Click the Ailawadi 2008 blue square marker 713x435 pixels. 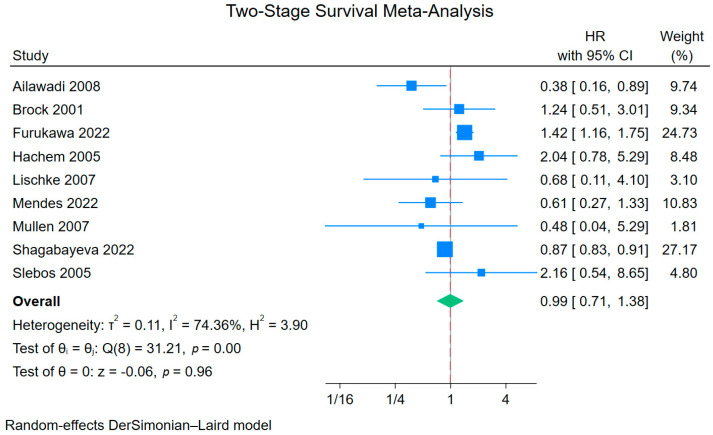pyautogui.click(x=411, y=85)
